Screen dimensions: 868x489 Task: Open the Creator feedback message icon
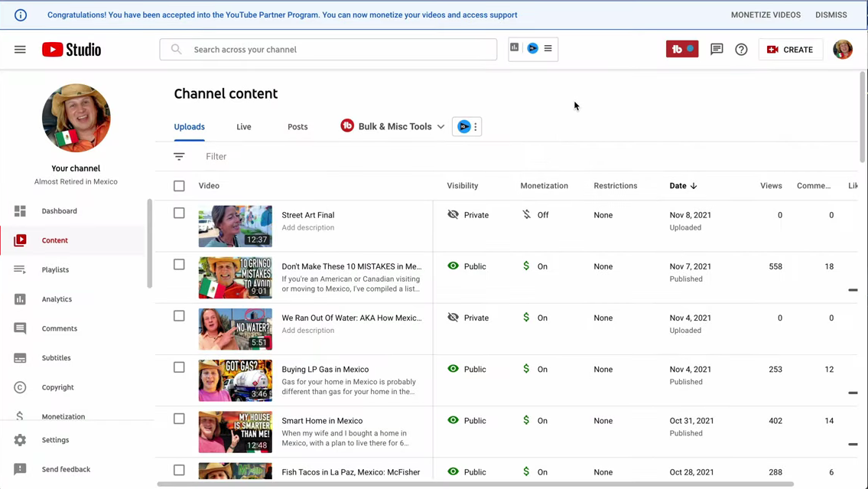tap(717, 49)
